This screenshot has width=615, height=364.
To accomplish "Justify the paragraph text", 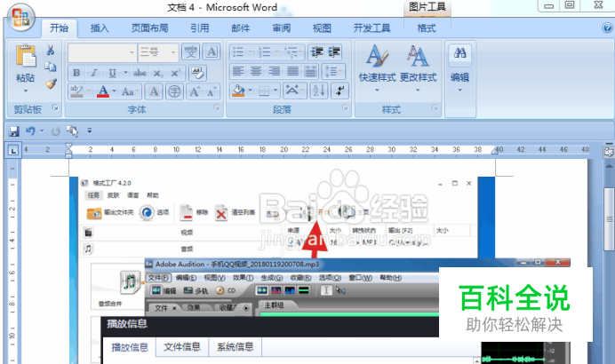I will [x=292, y=71].
